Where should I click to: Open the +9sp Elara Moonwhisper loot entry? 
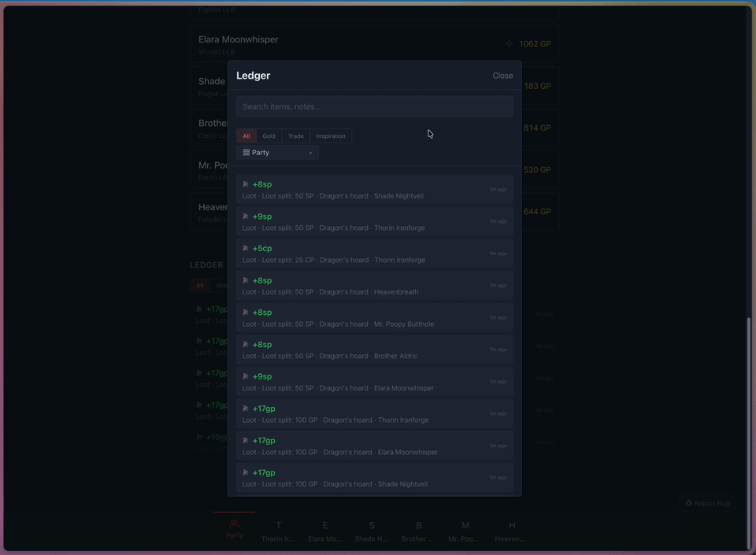[x=375, y=382]
